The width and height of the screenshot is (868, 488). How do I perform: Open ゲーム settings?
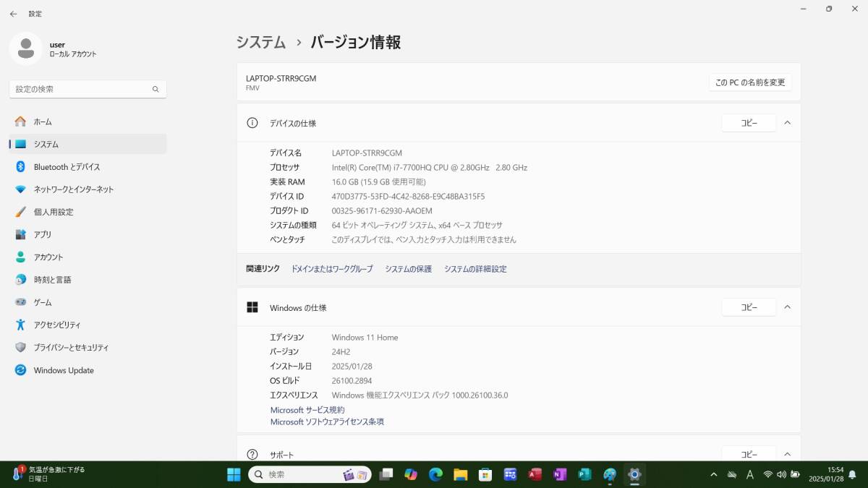pos(88,302)
